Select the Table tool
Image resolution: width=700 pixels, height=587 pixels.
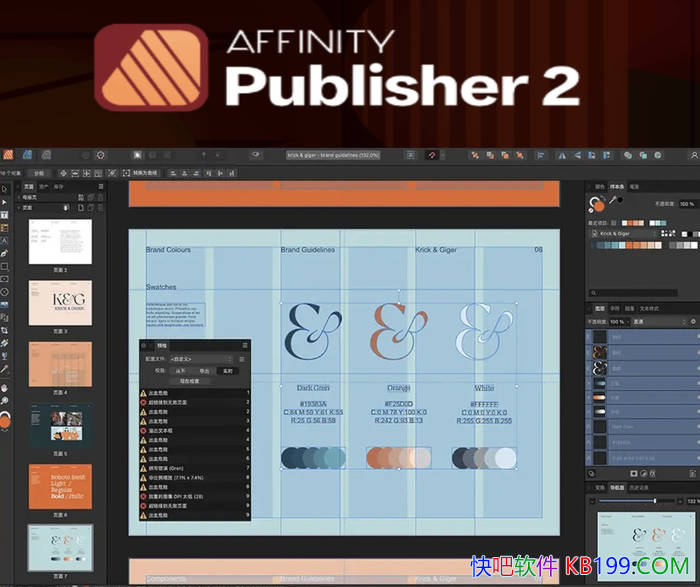(4, 228)
